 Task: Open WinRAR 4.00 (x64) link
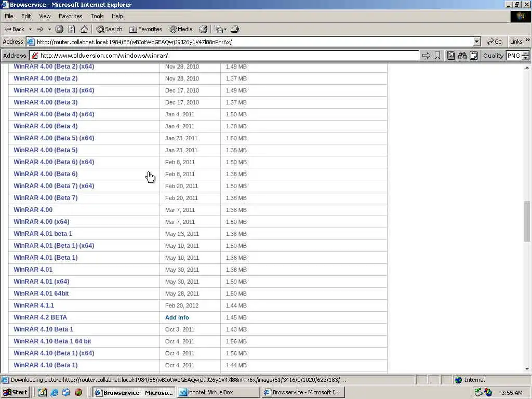42,221
